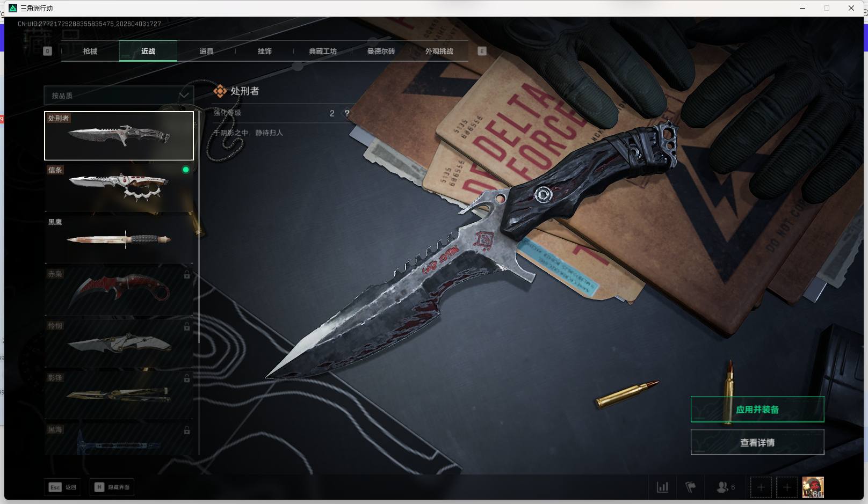Open the statistics bar-chart icon

(663, 487)
